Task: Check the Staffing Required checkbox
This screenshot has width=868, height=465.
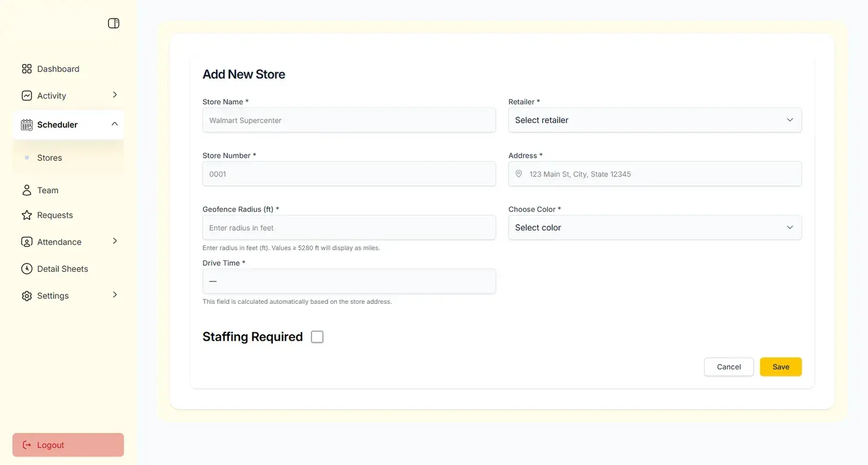Action: tap(317, 337)
